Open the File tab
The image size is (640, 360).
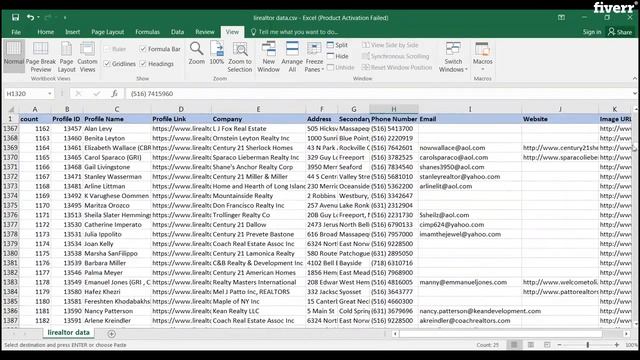pyautogui.click(x=16, y=32)
